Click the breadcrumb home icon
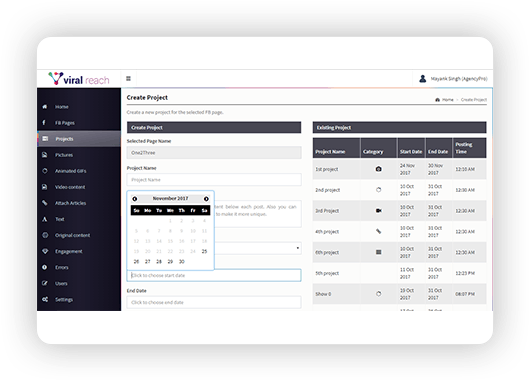The image size is (531, 381). [x=438, y=100]
